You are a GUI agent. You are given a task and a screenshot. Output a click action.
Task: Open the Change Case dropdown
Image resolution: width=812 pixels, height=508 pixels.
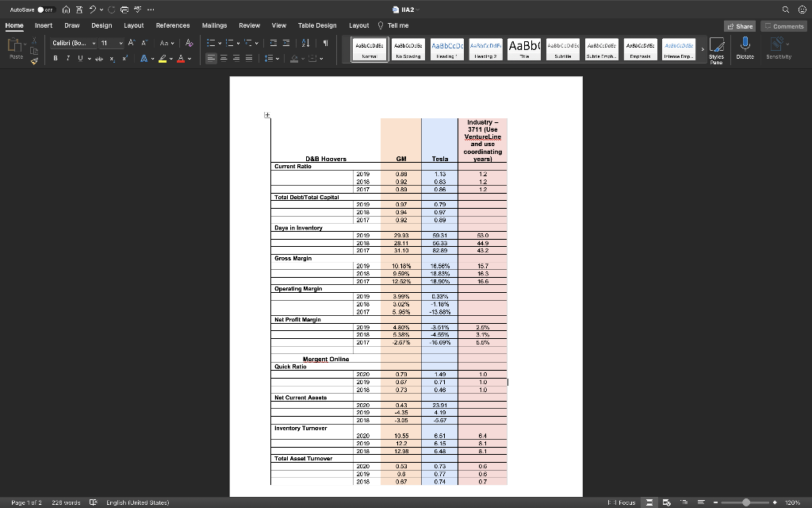click(167, 43)
